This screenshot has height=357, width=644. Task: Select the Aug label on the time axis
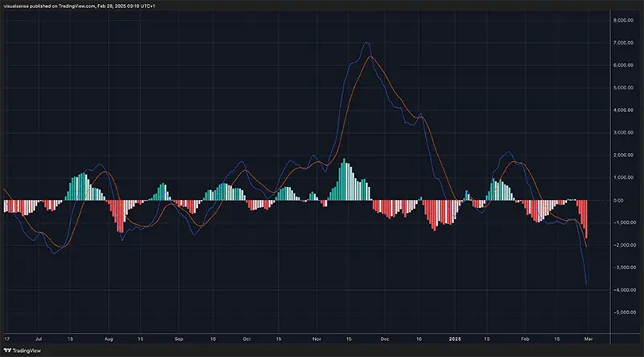click(108, 340)
